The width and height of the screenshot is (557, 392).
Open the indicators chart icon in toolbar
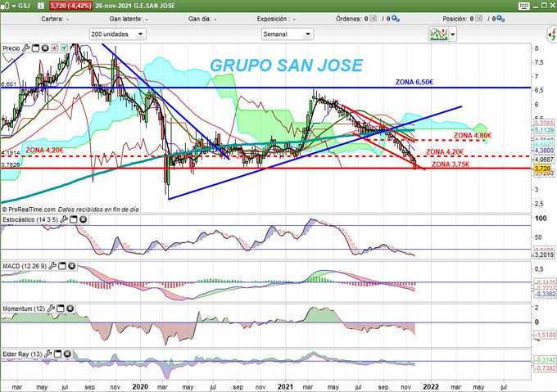tap(439, 34)
